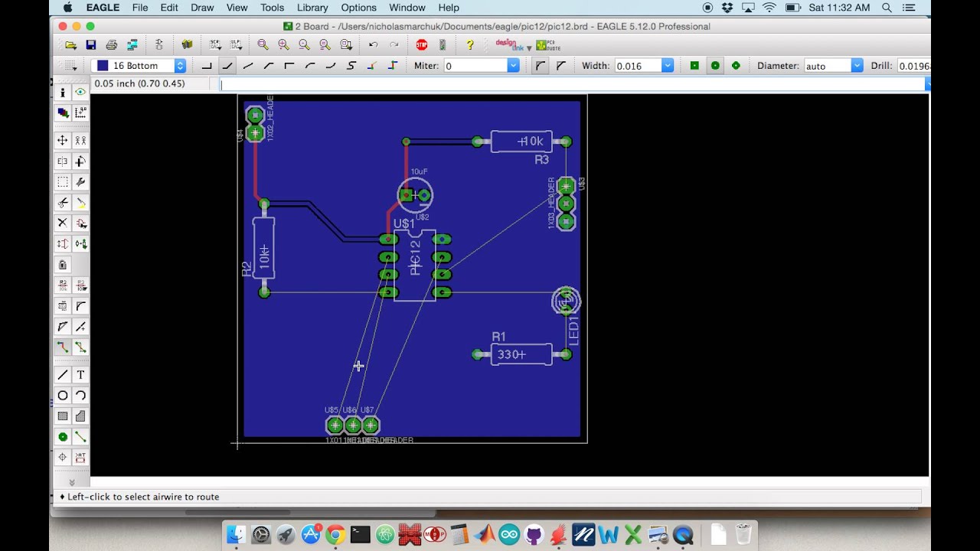Open the 16 Bottom layer dropdown
Screen dimensions: 980x551
click(x=138, y=66)
